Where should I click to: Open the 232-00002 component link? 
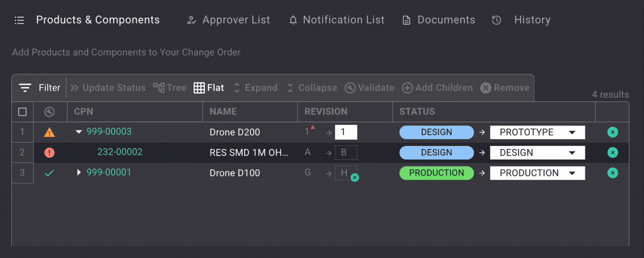click(x=120, y=152)
